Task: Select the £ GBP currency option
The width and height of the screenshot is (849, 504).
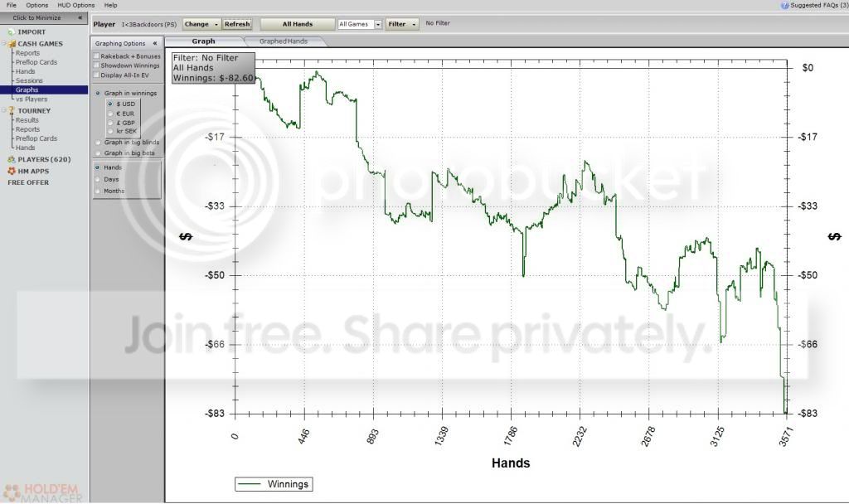Action: click(110, 123)
